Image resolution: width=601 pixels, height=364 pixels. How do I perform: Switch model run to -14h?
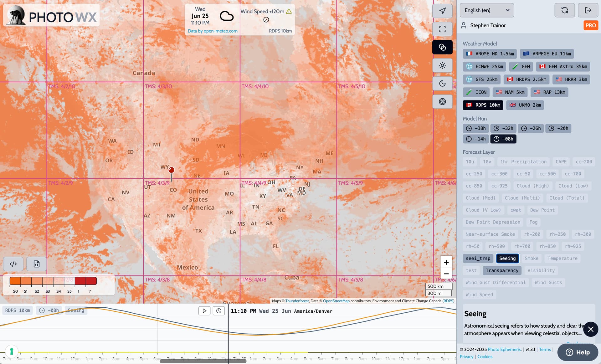click(x=476, y=139)
